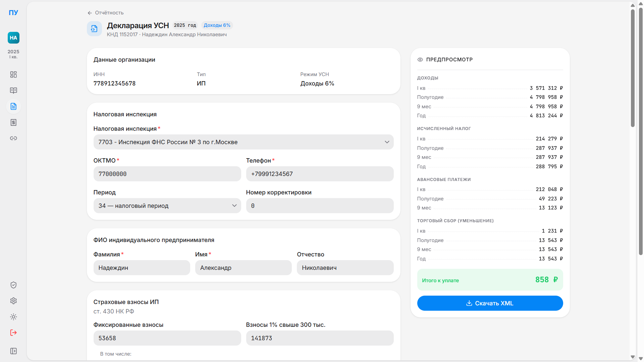The image size is (644, 362).
Task: Toggle light theme sun icon
Action: pos(13,317)
